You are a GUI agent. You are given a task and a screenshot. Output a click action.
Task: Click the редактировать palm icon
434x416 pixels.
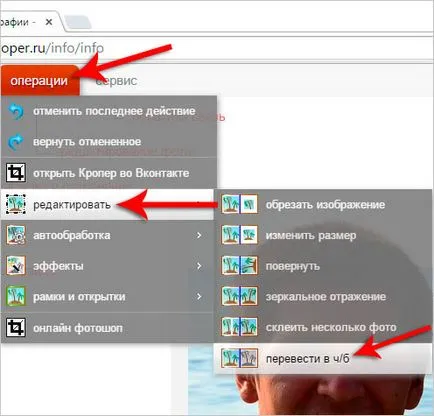[x=16, y=204]
